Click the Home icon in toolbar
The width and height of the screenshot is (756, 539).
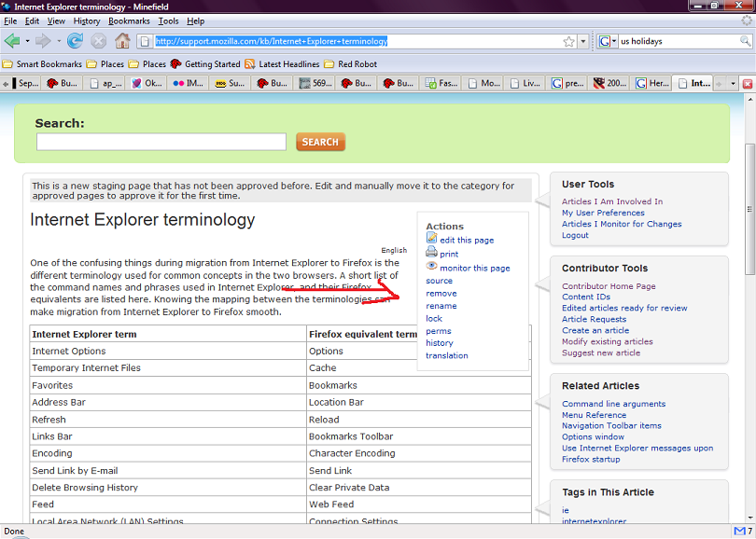click(122, 41)
